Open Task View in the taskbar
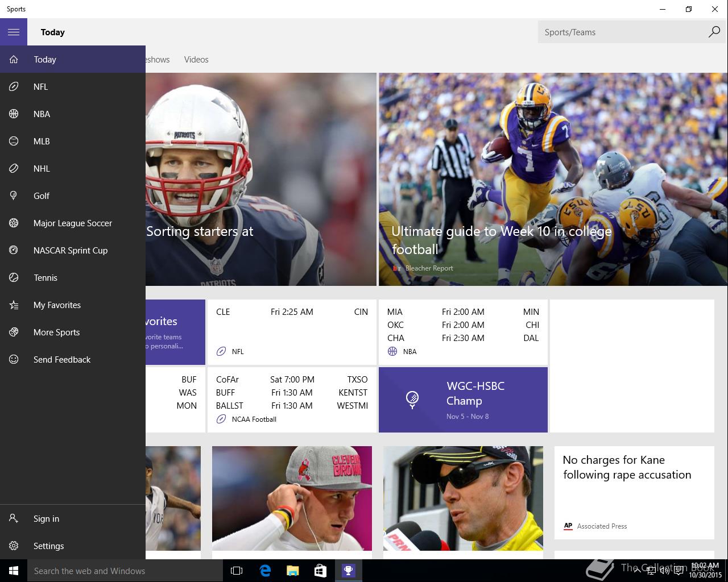This screenshot has height=582, width=728. 237,571
